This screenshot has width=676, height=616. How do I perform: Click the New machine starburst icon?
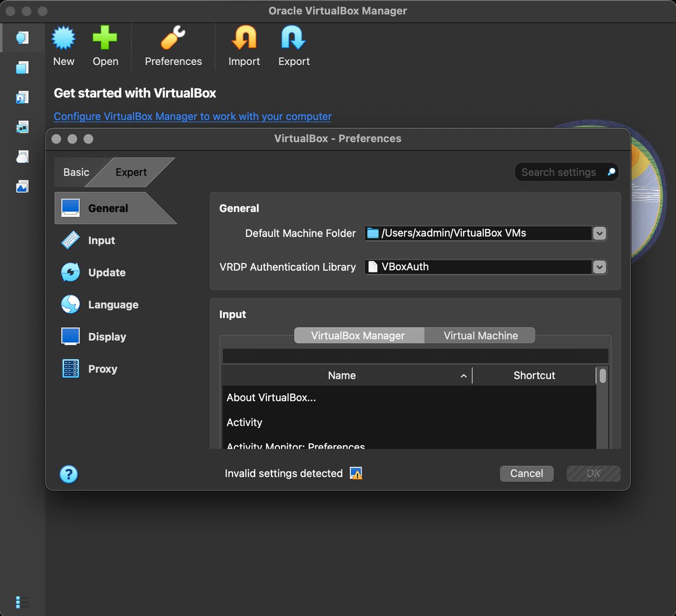(x=64, y=38)
